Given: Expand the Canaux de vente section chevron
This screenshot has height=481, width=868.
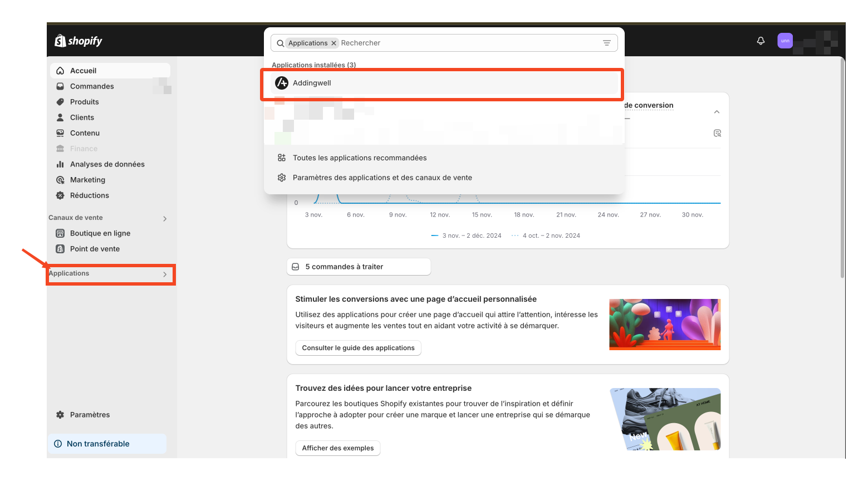Looking at the screenshot, I should click(165, 219).
